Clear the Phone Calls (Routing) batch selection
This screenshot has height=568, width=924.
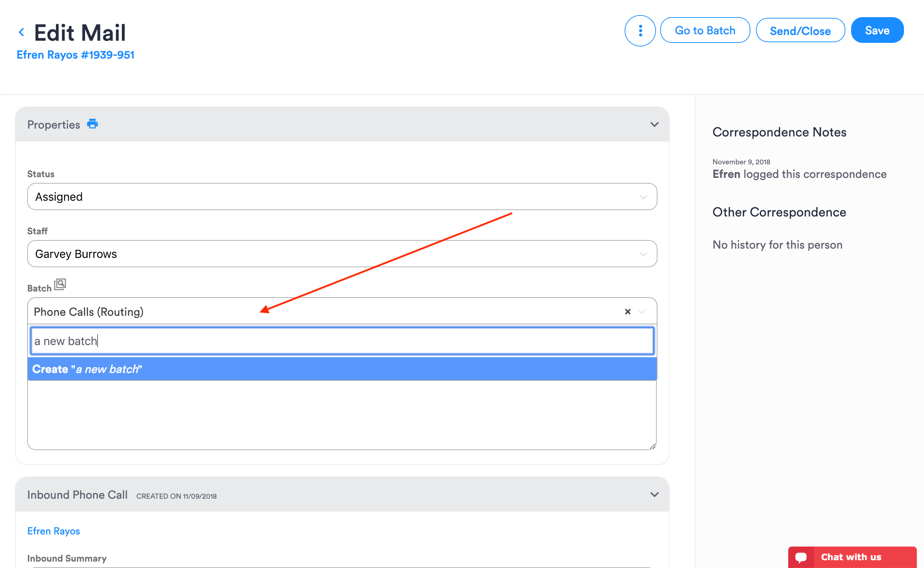click(627, 312)
